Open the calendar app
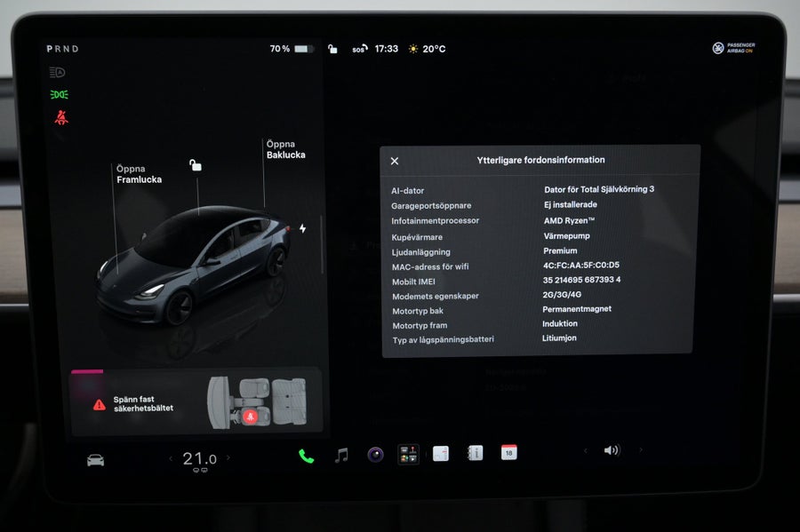This screenshot has width=800, height=532. [508, 452]
